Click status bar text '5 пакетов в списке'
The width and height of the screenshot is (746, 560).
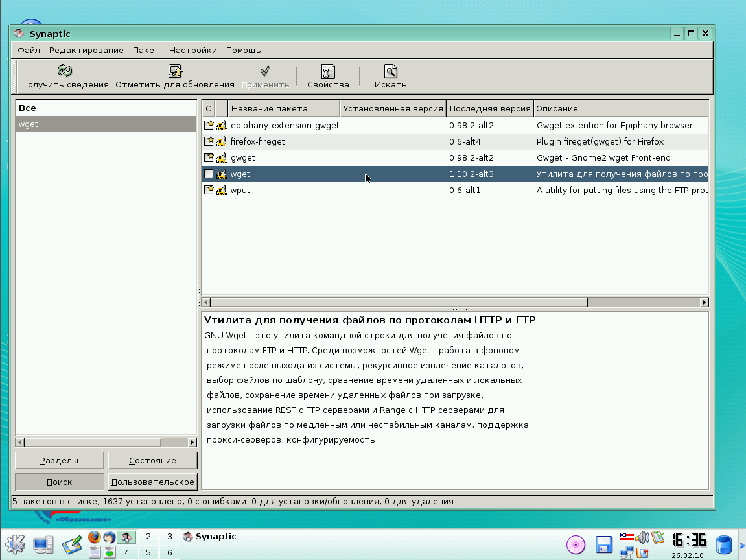(56, 502)
